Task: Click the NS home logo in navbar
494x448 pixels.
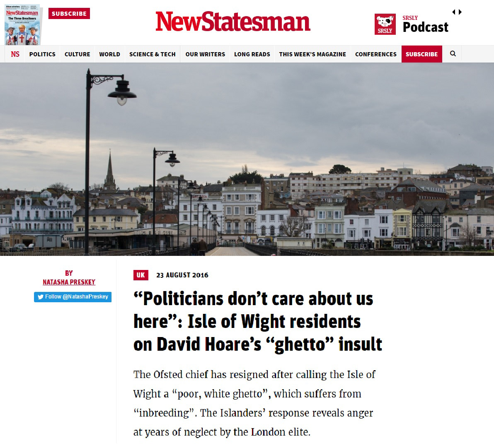Action: coord(15,54)
